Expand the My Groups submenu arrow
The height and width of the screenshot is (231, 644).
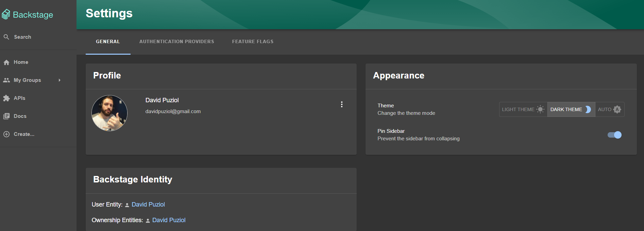(60, 80)
